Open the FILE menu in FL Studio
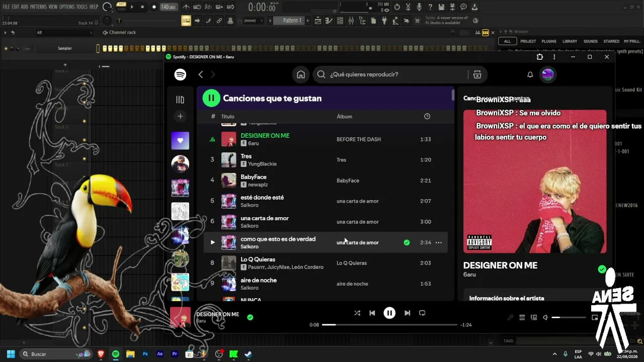Image resolution: width=644 pixels, height=362 pixels. click(x=6, y=7)
